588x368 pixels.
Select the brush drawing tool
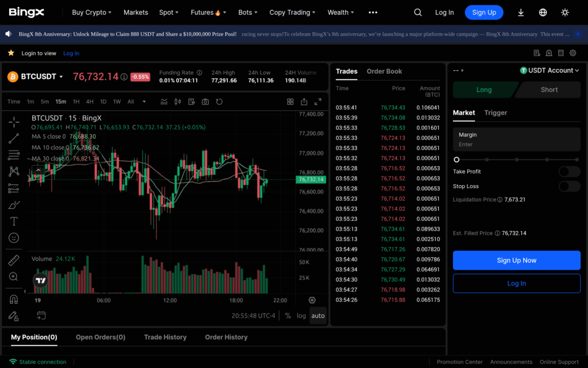click(14, 205)
